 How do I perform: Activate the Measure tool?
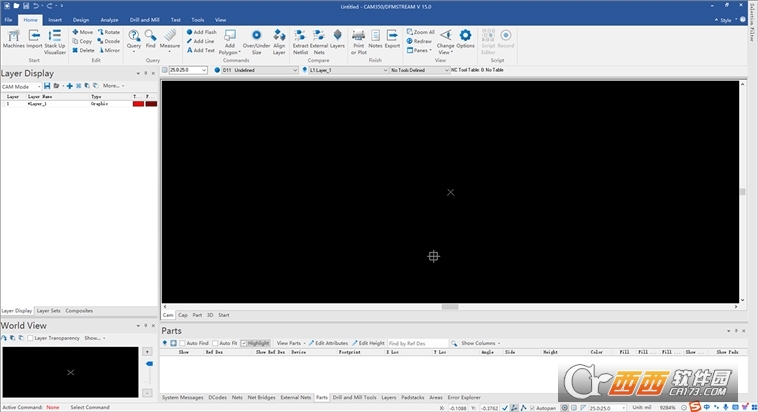pos(170,40)
